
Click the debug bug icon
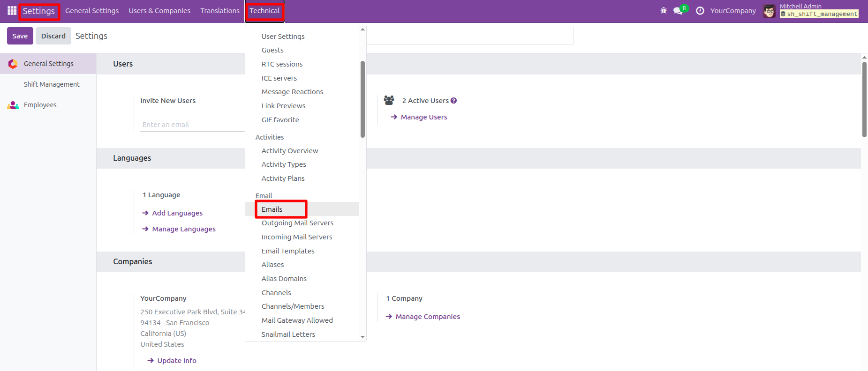pyautogui.click(x=663, y=11)
